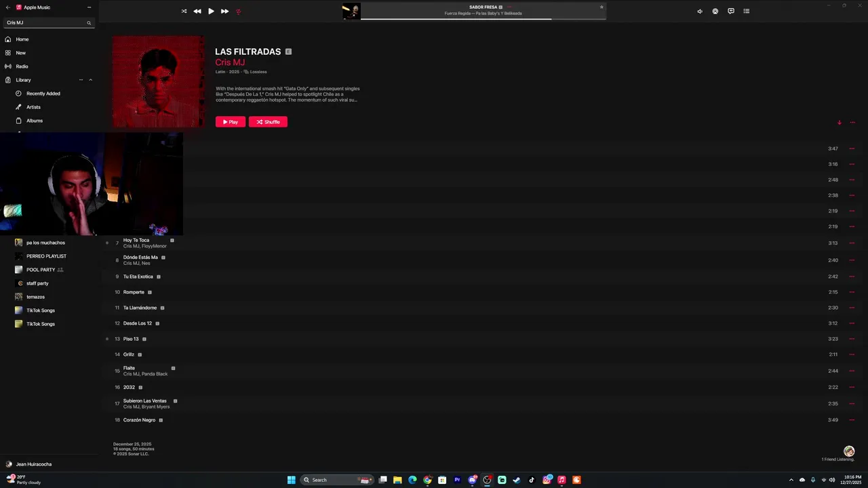The width and height of the screenshot is (868, 488).
Task: Open more options for Hoy Te Toca
Action: coord(852,243)
